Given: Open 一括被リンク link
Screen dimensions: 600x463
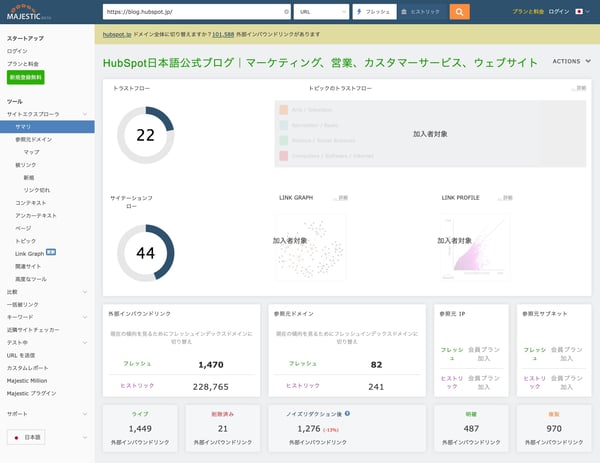Looking at the screenshot, I should pyautogui.click(x=23, y=305).
